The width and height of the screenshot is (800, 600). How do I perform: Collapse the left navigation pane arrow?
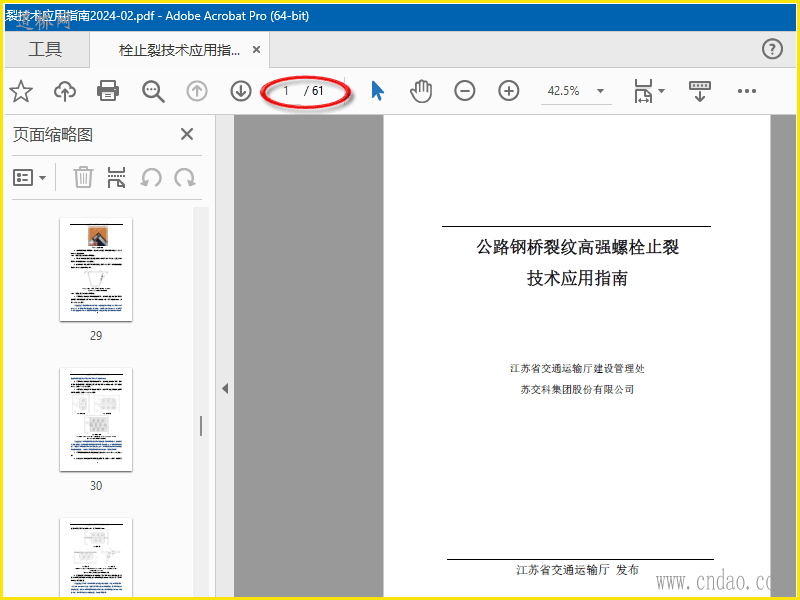point(225,389)
